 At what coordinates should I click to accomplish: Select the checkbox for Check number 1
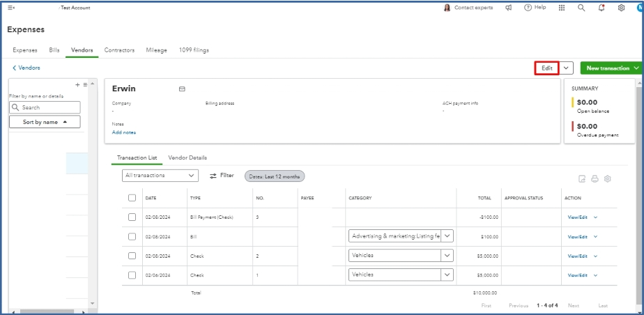pos(132,275)
